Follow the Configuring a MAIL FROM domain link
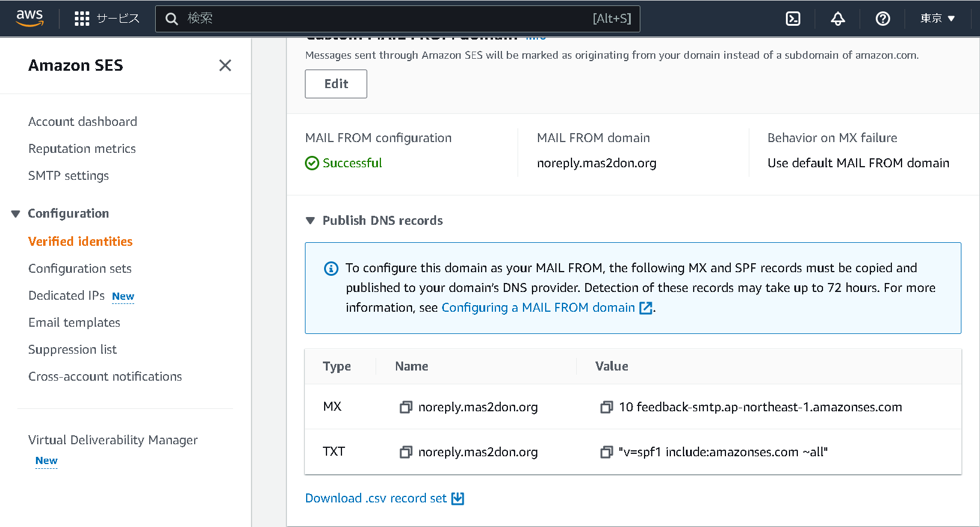The width and height of the screenshot is (980, 527). pos(538,308)
